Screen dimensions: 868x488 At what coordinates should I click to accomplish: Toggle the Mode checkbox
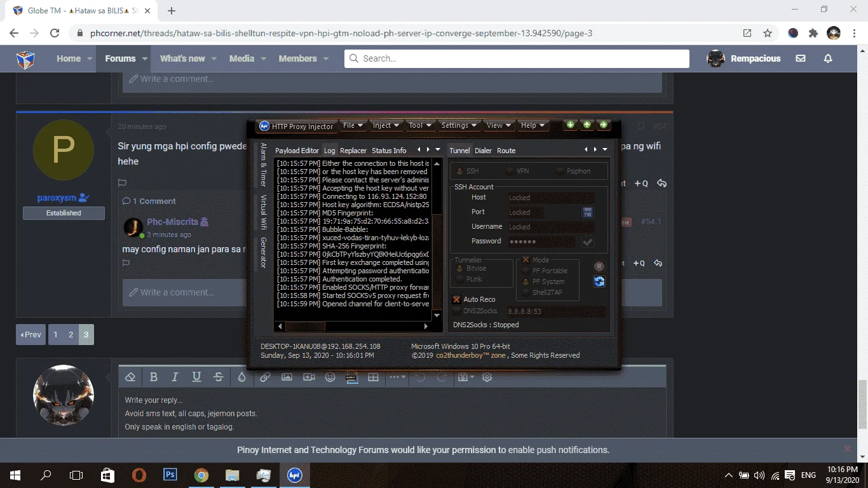(526, 260)
